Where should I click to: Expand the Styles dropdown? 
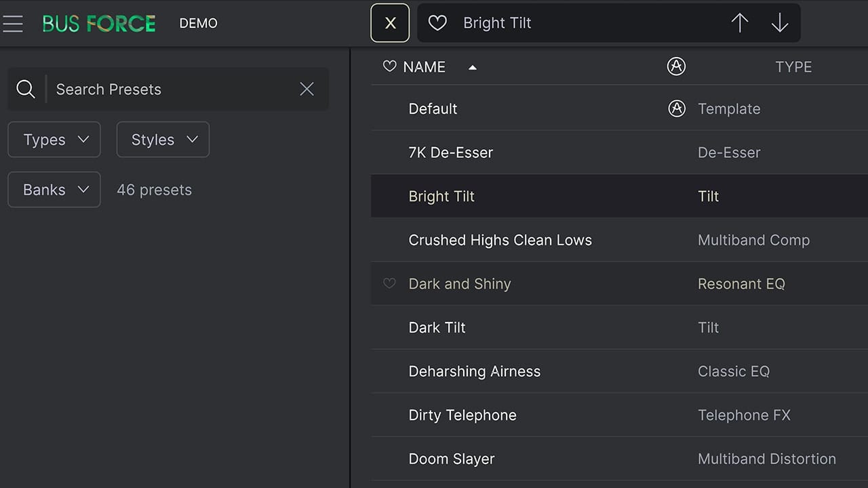tap(163, 140)
